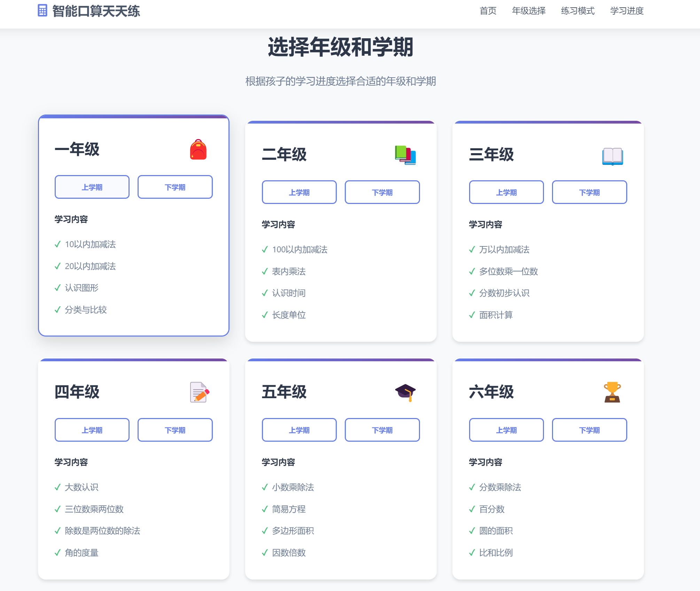
Task: Switch 一年级 to 下学期
Action: coord(175,187)
